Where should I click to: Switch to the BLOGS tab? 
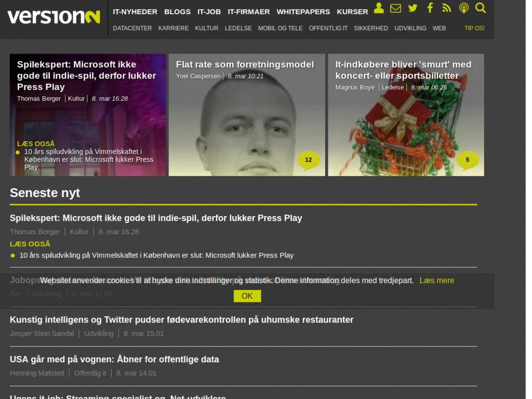tap(177, 11)
